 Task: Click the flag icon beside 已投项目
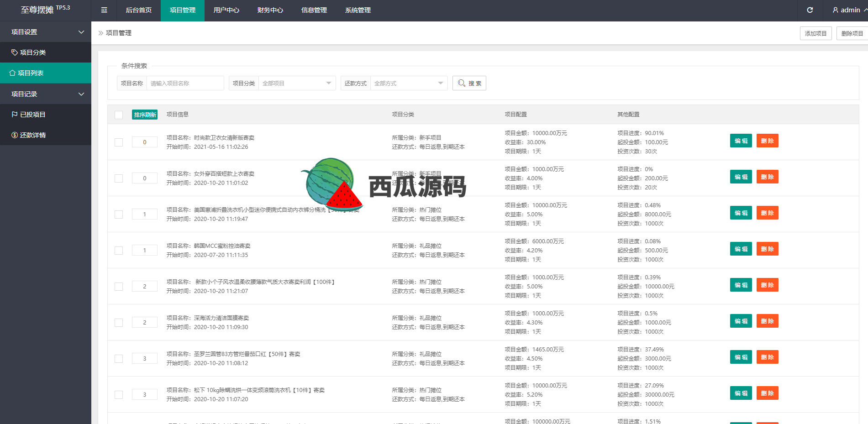point(15,115)
